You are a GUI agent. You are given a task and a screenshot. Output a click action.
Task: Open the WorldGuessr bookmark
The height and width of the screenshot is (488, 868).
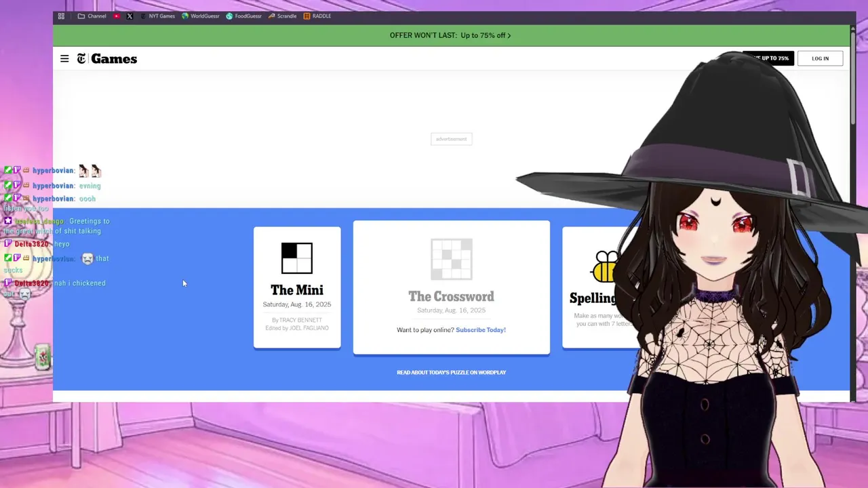pyautogui.click(x=201, y=16)
